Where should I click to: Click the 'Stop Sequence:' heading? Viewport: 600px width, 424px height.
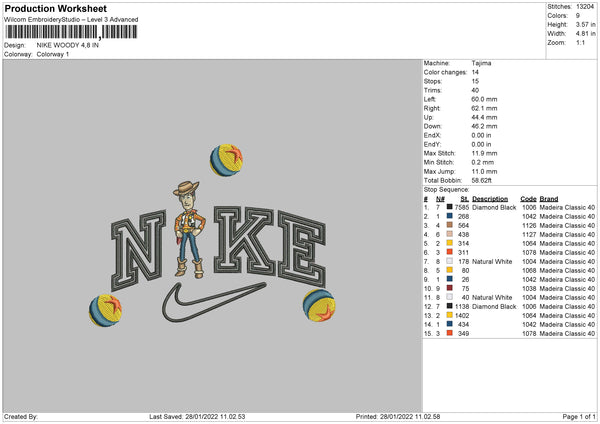tap(447, 190)
